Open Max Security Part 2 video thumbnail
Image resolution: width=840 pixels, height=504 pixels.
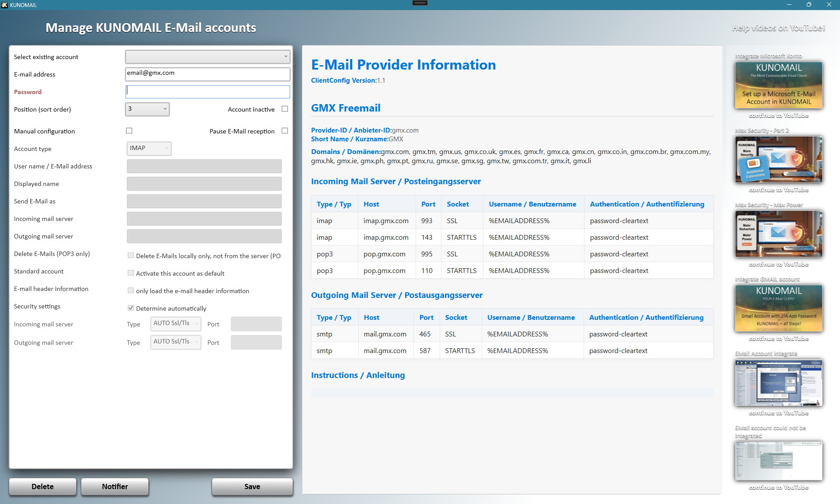(x=778, y=159)
